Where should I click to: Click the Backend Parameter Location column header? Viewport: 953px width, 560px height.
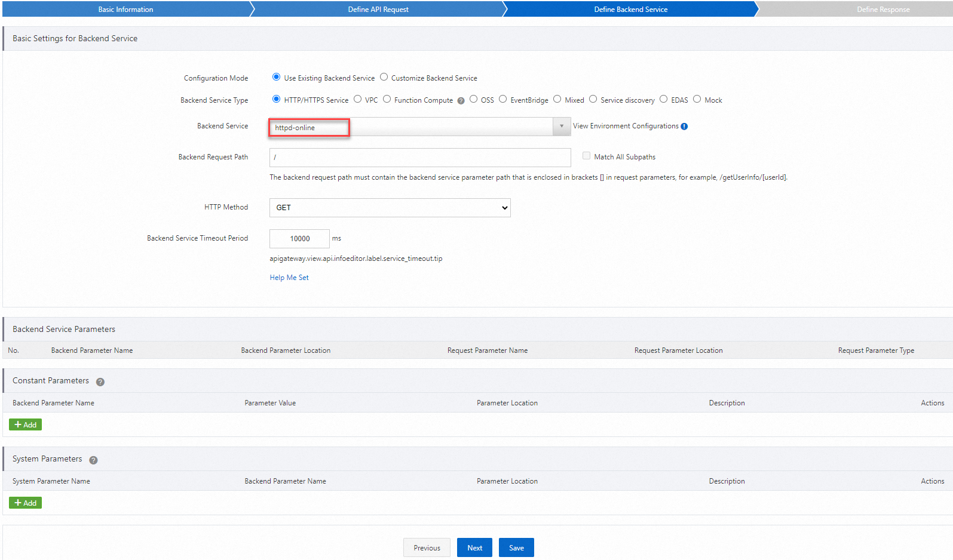[286, 350]
